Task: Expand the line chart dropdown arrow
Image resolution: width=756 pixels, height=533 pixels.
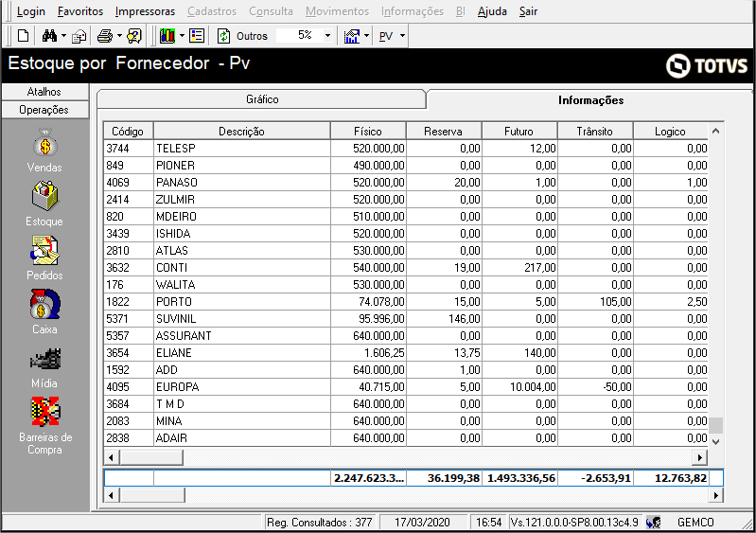Action: point(366,36)
